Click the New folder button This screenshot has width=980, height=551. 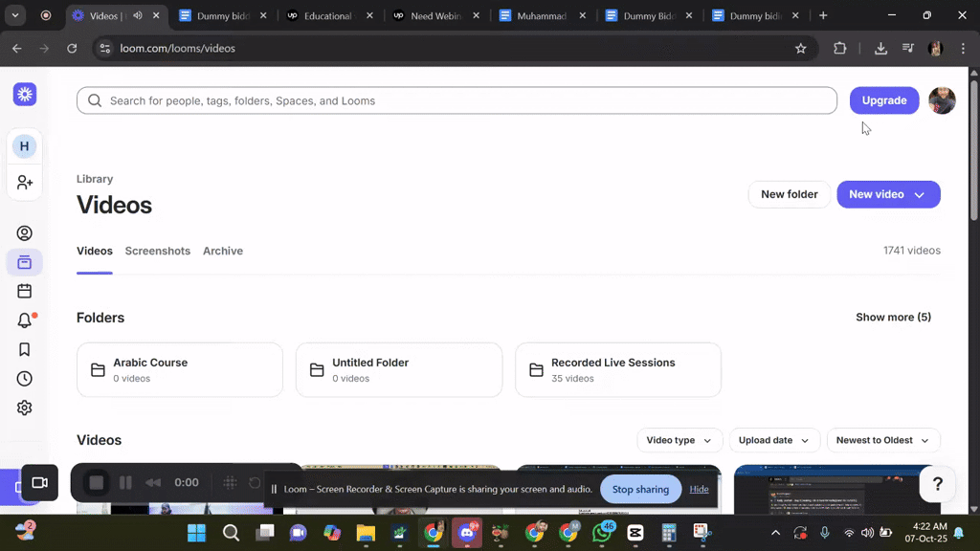(789, 194)
